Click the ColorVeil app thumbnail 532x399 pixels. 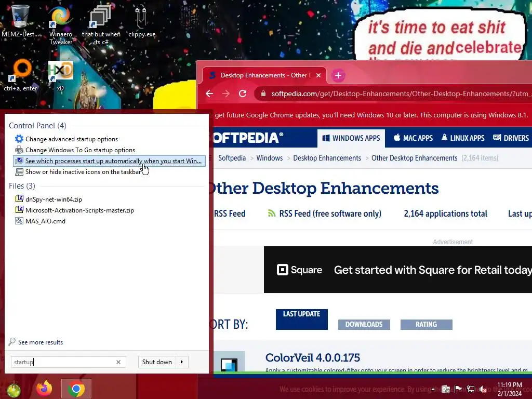[229, 362]
